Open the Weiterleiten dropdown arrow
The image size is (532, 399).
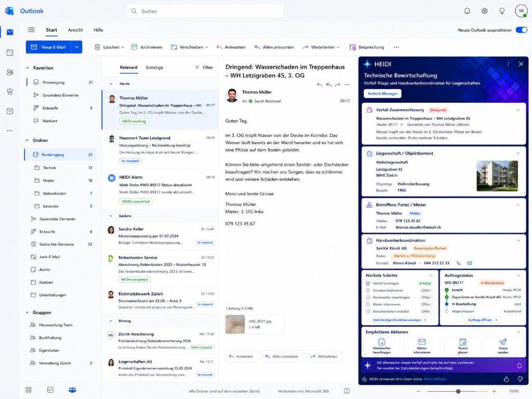(x=338, y=47)
